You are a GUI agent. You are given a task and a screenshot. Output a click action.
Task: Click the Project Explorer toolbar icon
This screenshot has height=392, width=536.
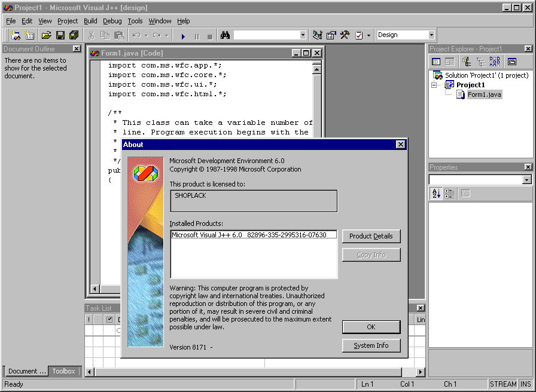[318, 35]
